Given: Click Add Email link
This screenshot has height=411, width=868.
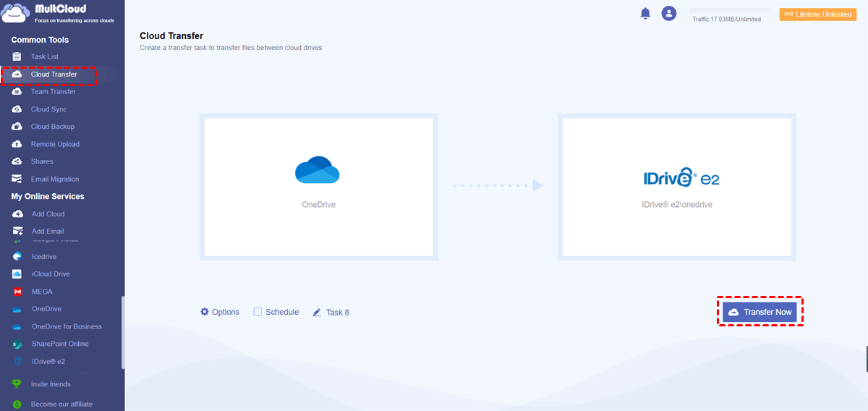Looking at the screenshot, I should coord(48,232).
